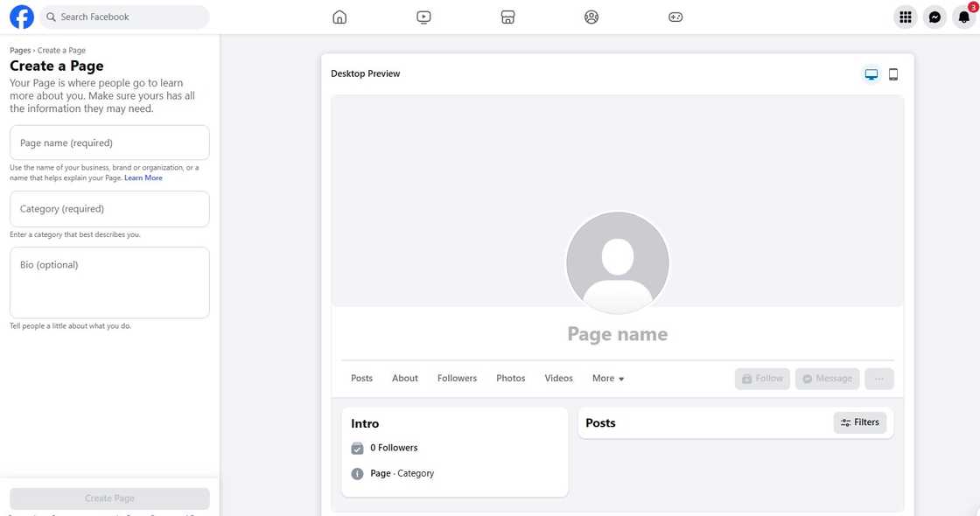Image resolution: width=980 pixels, height=516 pixels.
Task: Open the Marketplace icon
Action: point(507,16)
